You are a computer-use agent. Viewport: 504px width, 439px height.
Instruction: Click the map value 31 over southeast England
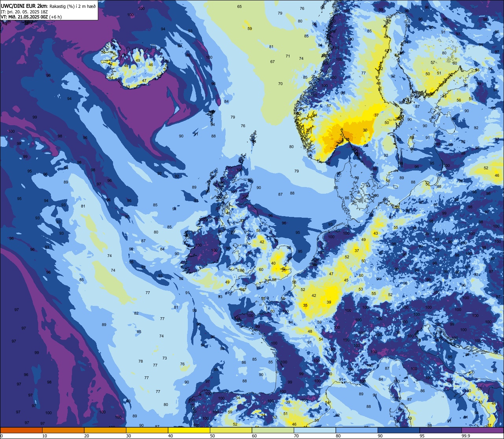[283, 270]
